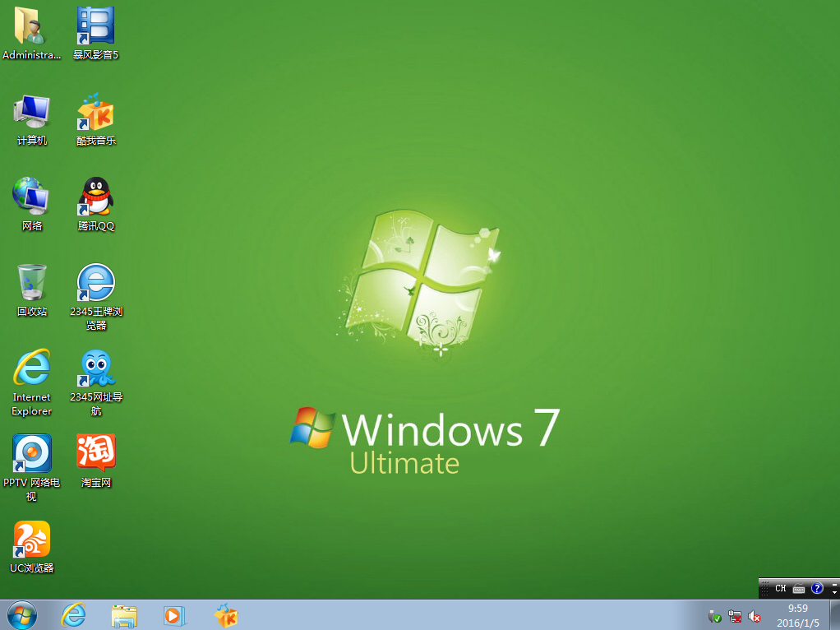
Task: Select the 2345王牌浏览器 desktop icon
Action: [x=95, y=283]
